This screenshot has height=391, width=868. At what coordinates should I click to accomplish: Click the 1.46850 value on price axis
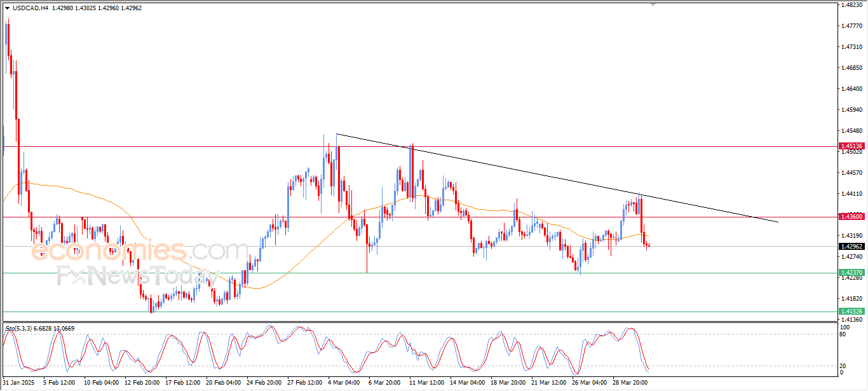(851, 68)
